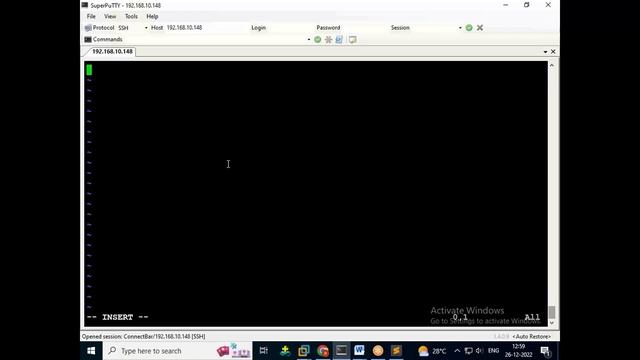The height and width of the screenshot is (360, 640).
Task: Expand the Protocol SSH dropdown
Action: tap(146, 28)
